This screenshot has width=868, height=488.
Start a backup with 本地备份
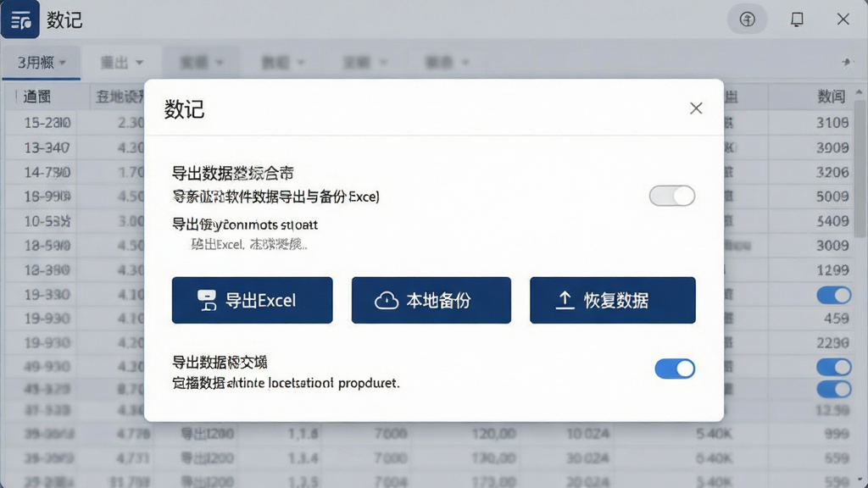pyautogui.click(x=431, y=300)
